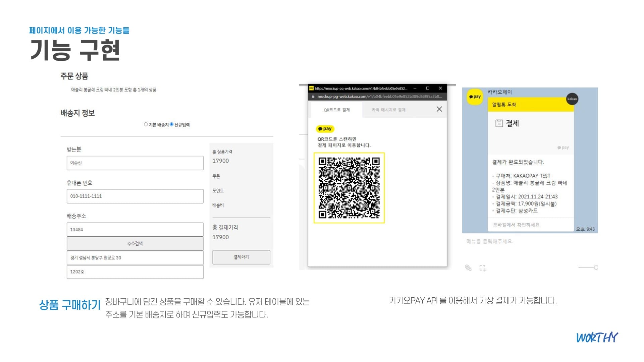Click the 구매처 KAKAOPAY TEST line
The height and width of the screenshot is (362, 644).
point(521,176)
